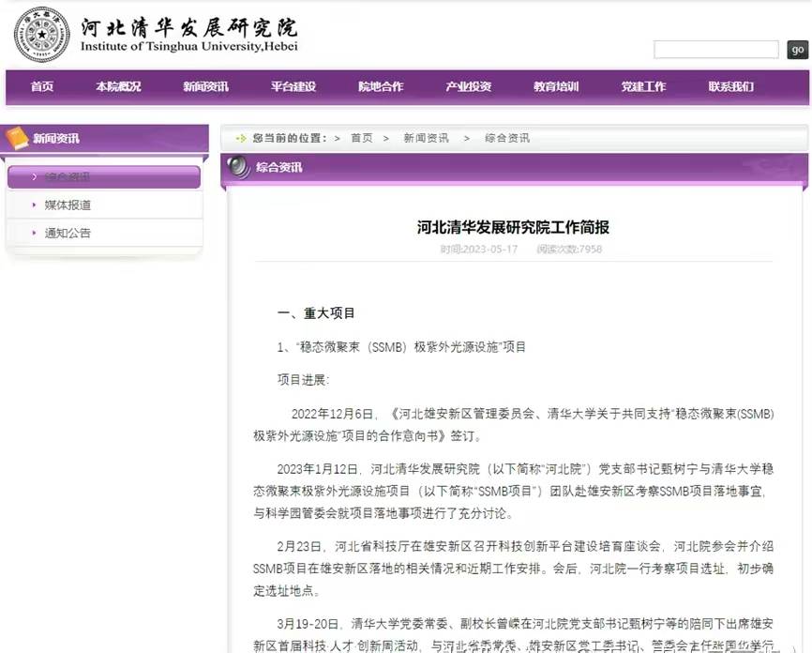This screenshot has width=812, height=653.
Task: Select 院地合作 in the navigation bar
Action: click(x=381, y=86)
